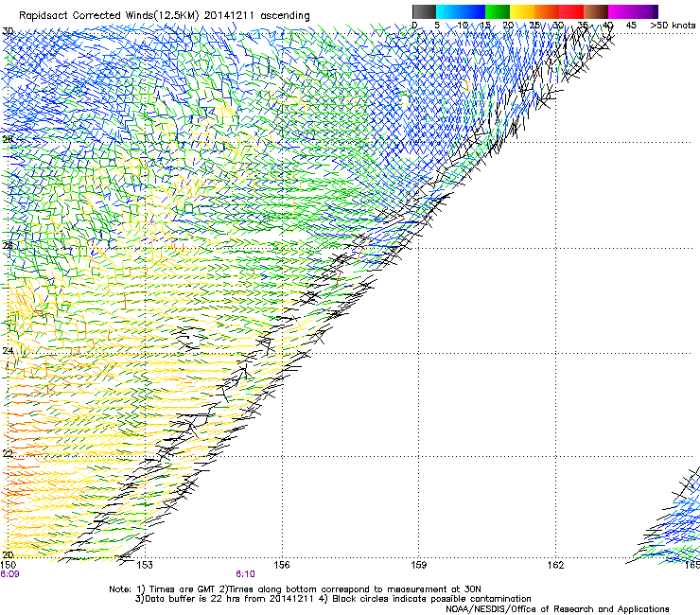
Task: Click the date '20141211' in the title
Action: coord(229,16)
